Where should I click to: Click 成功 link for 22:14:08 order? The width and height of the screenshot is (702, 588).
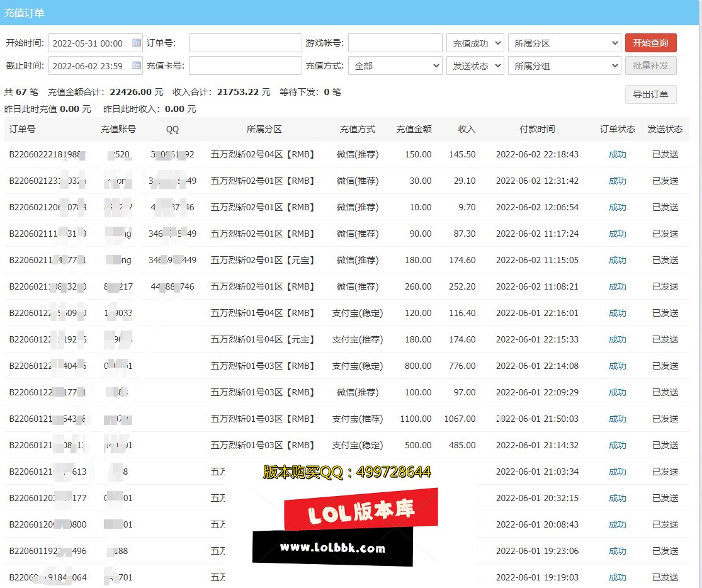click(618, 366)
